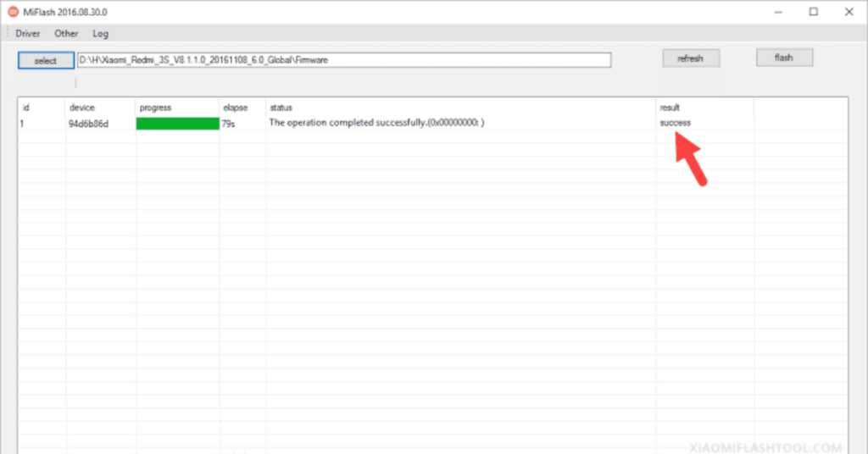Click the operation completed successfully status text
The image size is (868, 454).
[376, 123]
